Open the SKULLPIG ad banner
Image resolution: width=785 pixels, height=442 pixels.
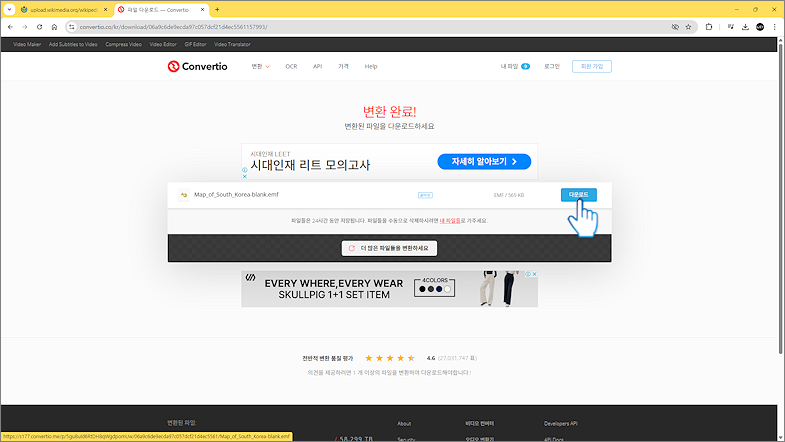coord(389,289)
